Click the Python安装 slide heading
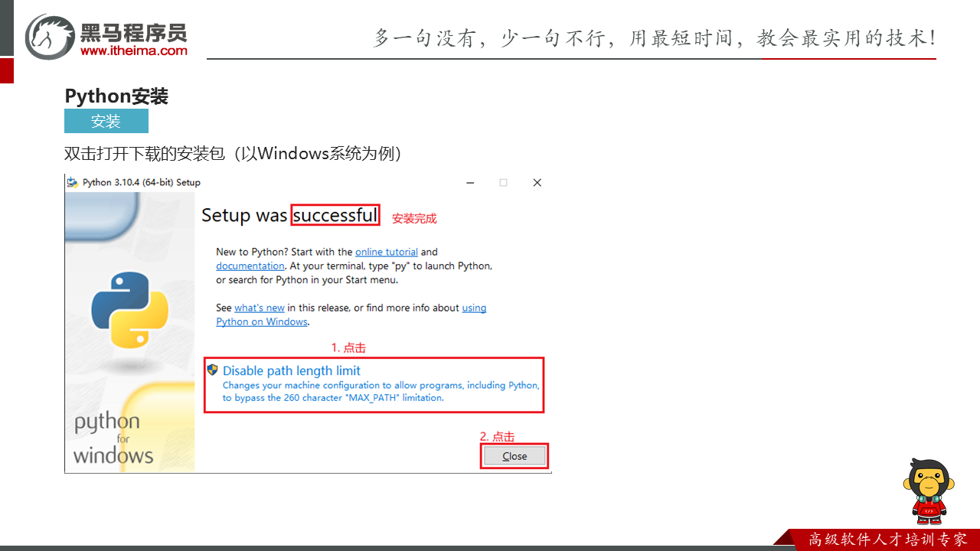980x551 pixels. [x=116, y=96]
